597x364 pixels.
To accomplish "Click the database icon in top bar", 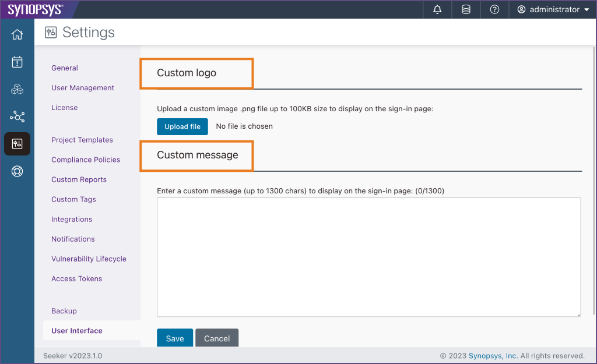I will point(465,9).
